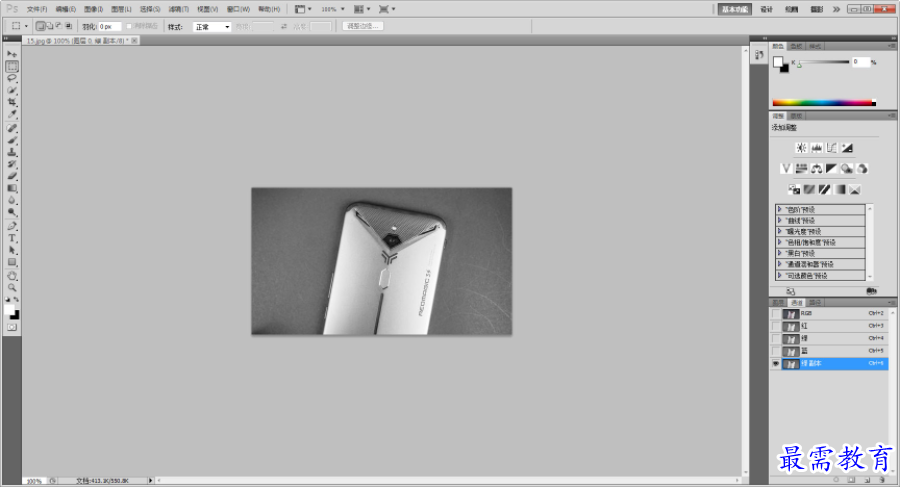Add a Curves adjustment
Screen dimensions: 901x490
pos(831,148)
